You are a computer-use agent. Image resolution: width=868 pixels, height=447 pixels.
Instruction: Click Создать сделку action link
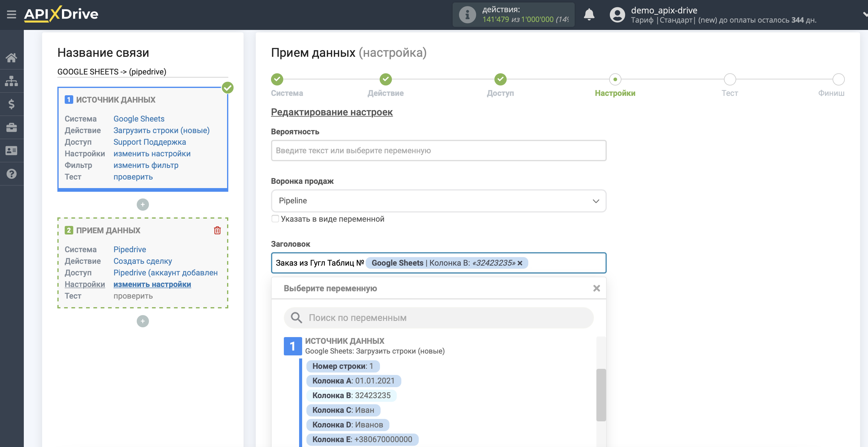[143, 261]
